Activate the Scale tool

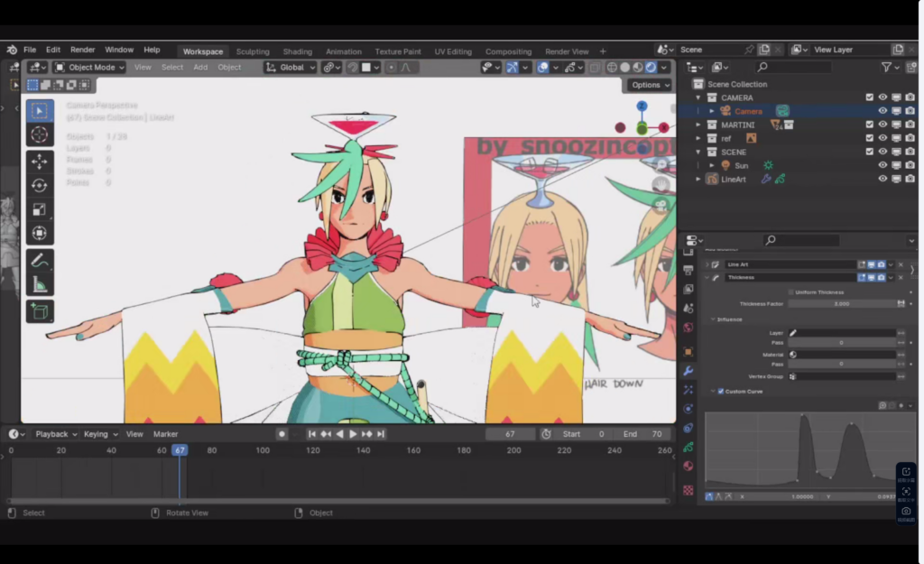[40, 209]
